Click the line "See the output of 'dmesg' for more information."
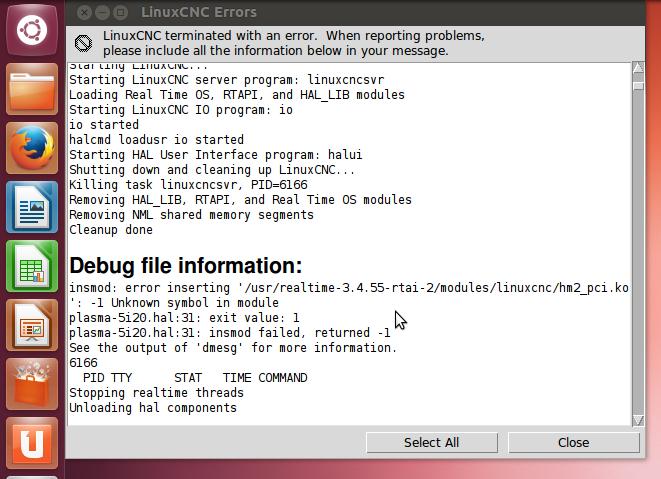The height and width of the screenshot is (479, 661). [x=233, y=348]
